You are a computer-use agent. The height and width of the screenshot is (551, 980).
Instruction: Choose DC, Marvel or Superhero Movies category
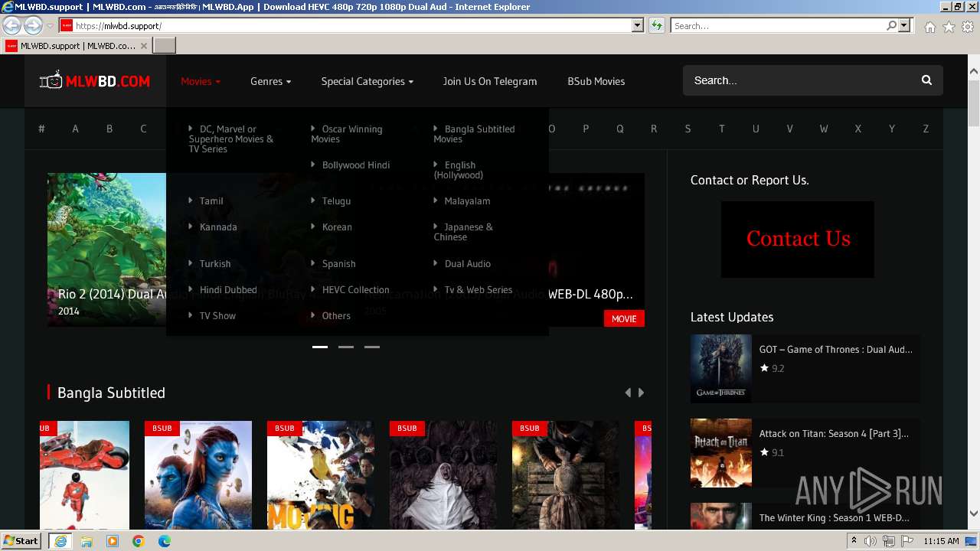[231, 139]
